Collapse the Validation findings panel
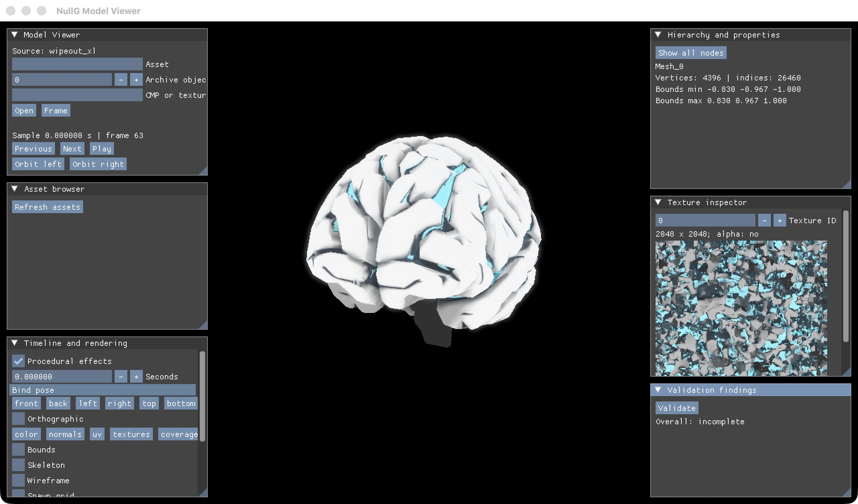The width and height of the screenshot is (858, 504). coord(658,390)
